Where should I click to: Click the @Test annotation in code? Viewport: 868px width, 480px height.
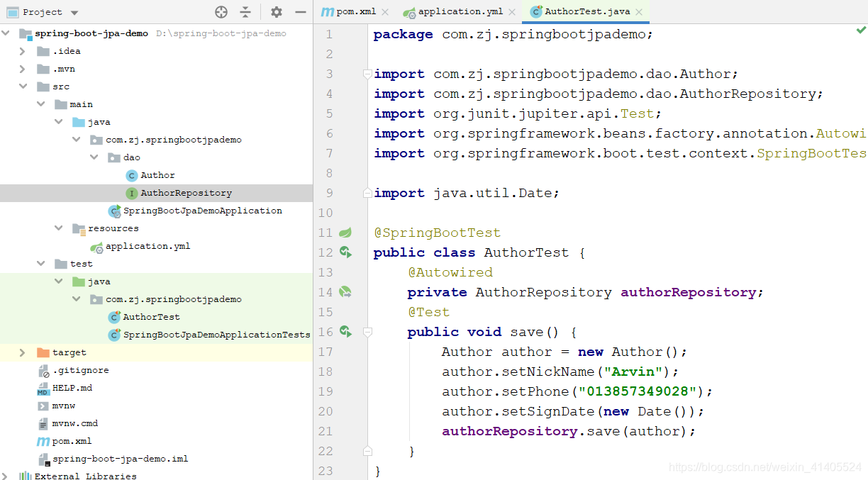click(428, 312)
